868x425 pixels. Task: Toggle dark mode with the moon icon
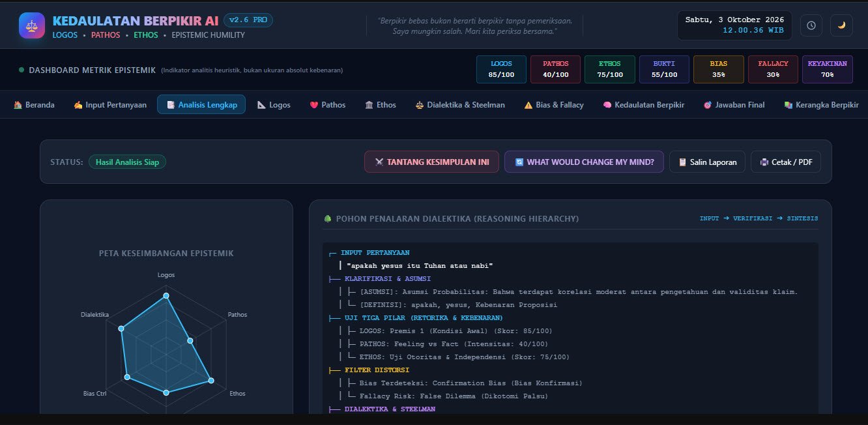point(841,25)
